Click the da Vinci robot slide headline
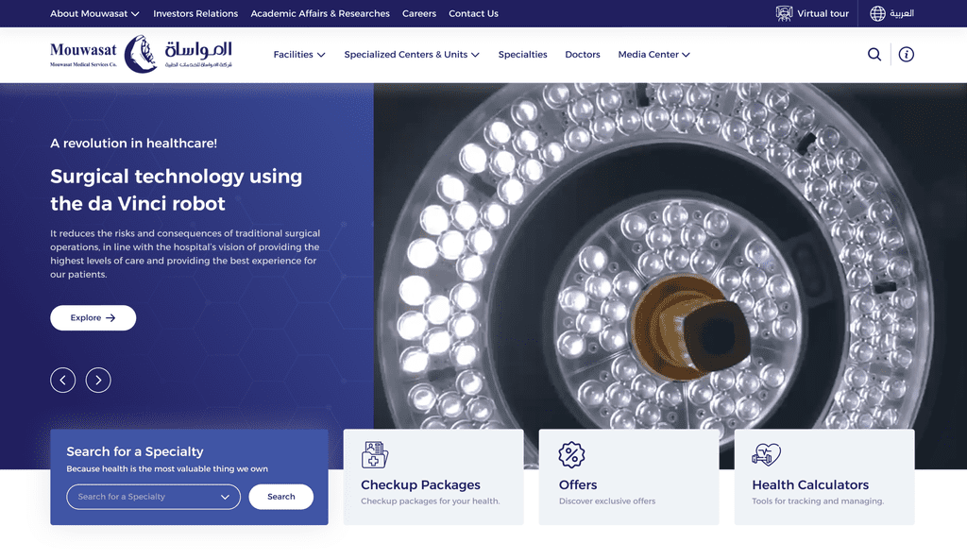This screenshot has width=967, height=560. (x=176, y=190)
